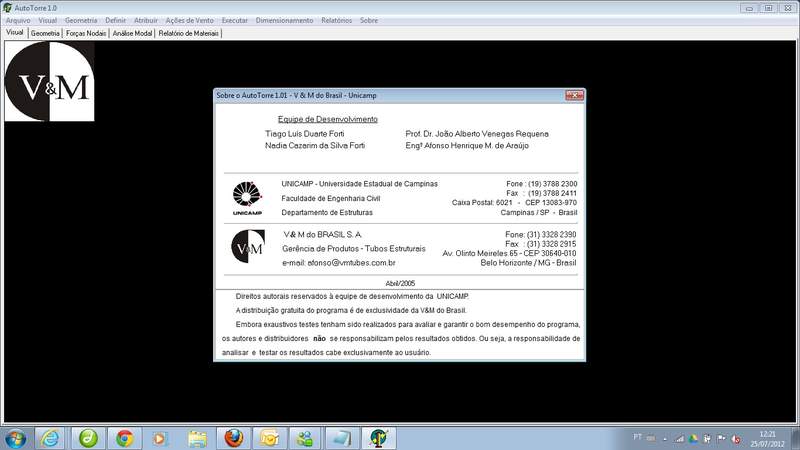Switch to the Análise Modal tab

[x=132, y=33]
